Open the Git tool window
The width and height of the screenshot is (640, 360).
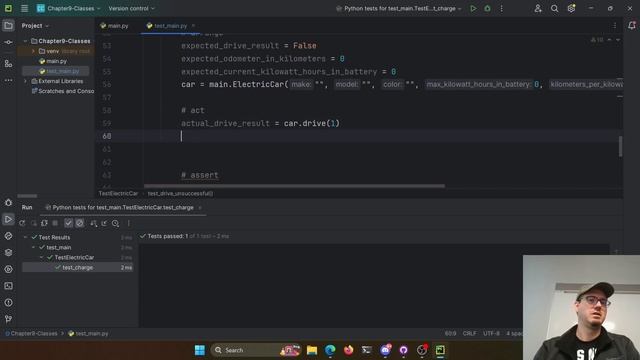[x=8, y=319]
